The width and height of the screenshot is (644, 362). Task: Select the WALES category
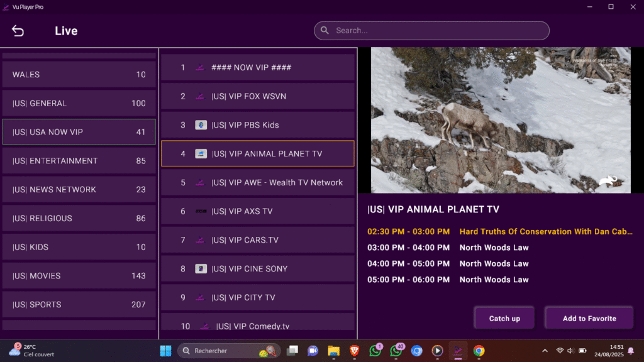79,74
